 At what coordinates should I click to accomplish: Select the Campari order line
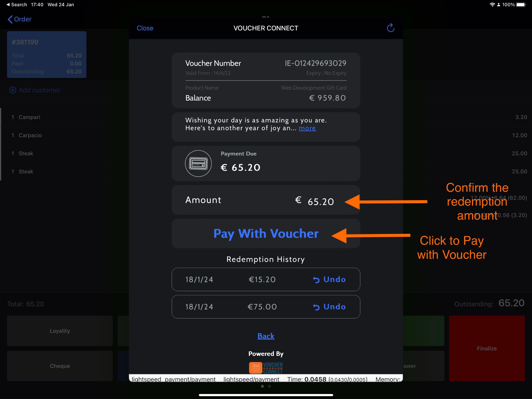point(29,117)
